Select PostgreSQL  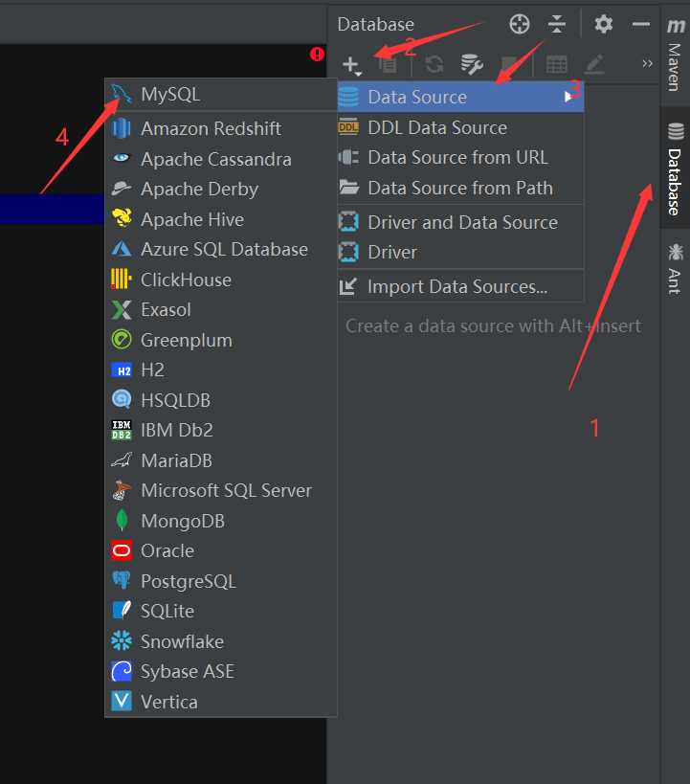(221, 581)
